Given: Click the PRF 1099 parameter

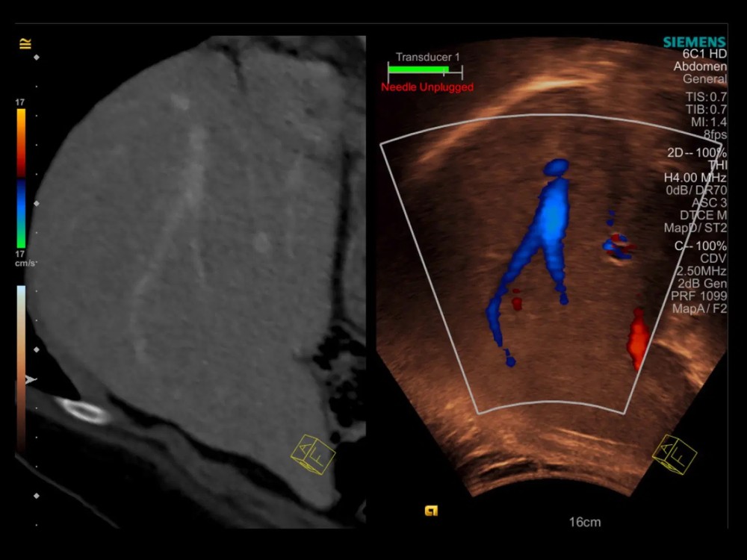Looking at the screenshot, I should pyautogui.click(x=698, y=296).
